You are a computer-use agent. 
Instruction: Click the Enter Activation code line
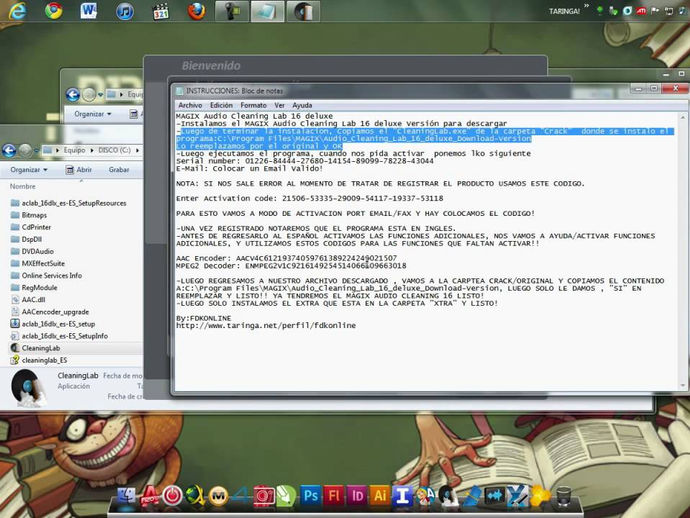point(309,198)
